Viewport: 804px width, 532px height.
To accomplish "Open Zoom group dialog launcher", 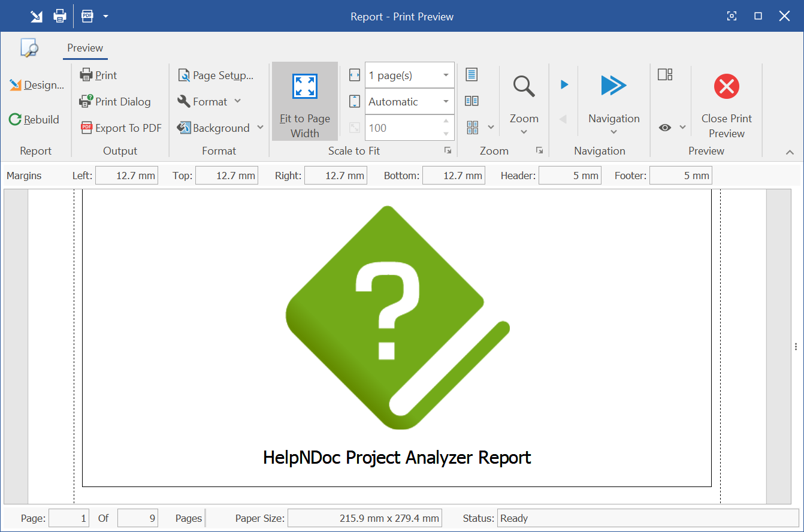I will pos(539,150).
